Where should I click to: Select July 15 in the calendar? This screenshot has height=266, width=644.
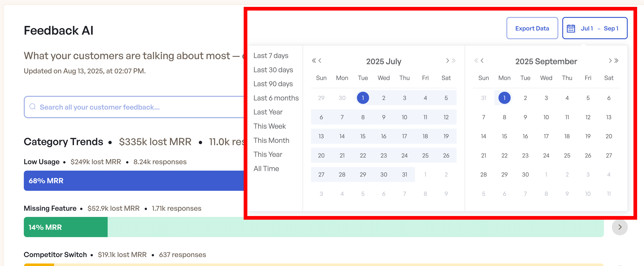pyautogui.click(x=363, y=136)
